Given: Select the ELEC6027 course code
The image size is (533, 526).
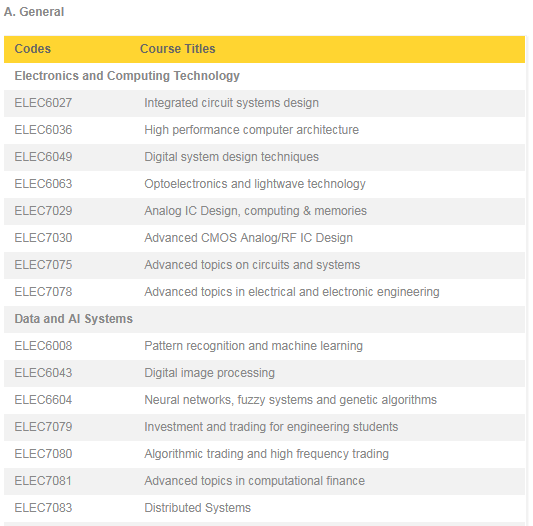Looking at the screenshot, I should (x=43, y=103).
